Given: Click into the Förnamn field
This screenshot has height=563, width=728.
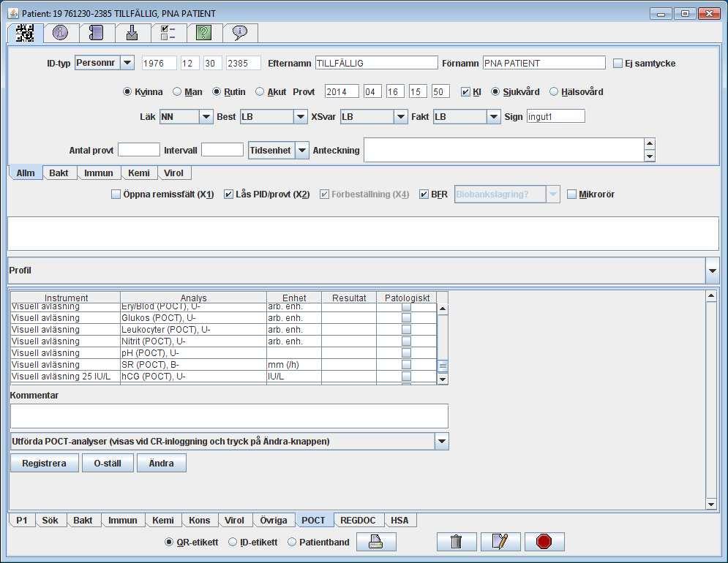Looking at the screenshot, I should pos(544,63).
